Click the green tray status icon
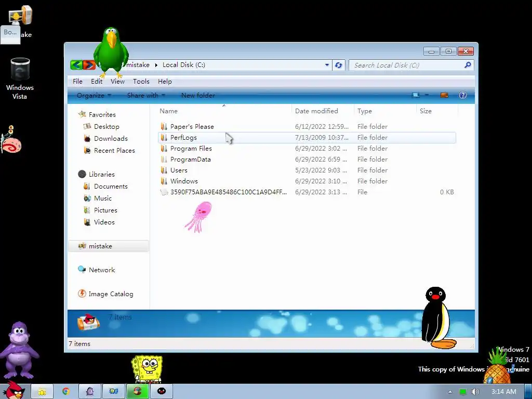The width and height of the screenshot is (532, 399). pos(462,392)
